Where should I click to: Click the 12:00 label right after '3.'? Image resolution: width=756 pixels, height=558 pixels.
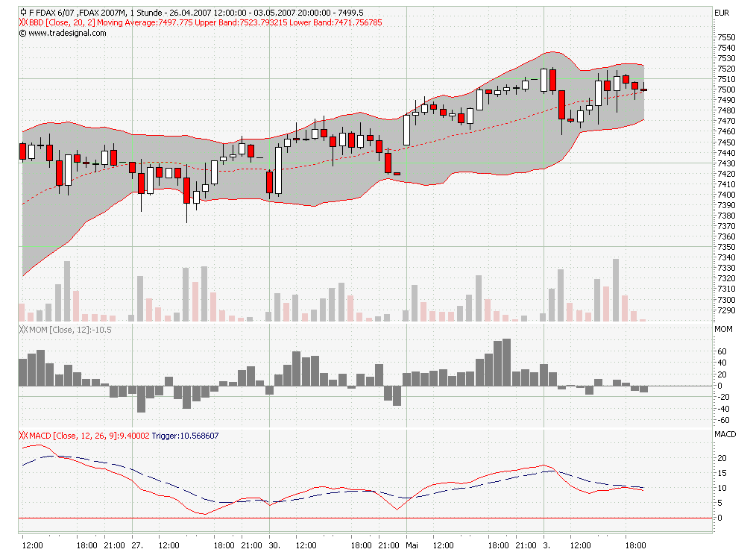(581, 545)
